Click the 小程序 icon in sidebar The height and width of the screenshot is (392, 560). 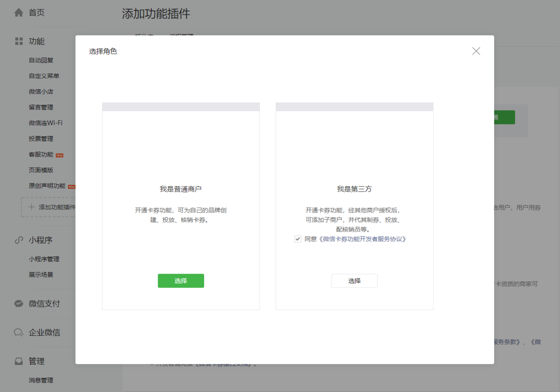pos(19,240)
